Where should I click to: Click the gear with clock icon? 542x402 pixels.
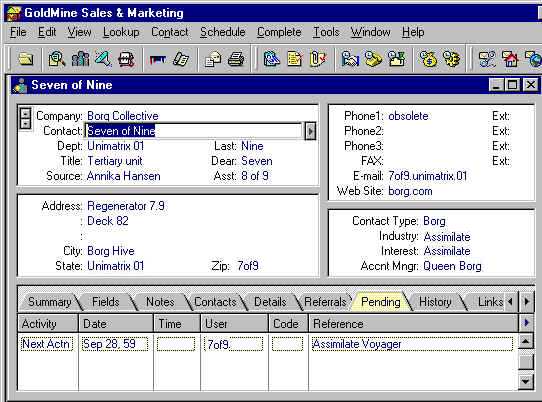click(x=451, y=59)
